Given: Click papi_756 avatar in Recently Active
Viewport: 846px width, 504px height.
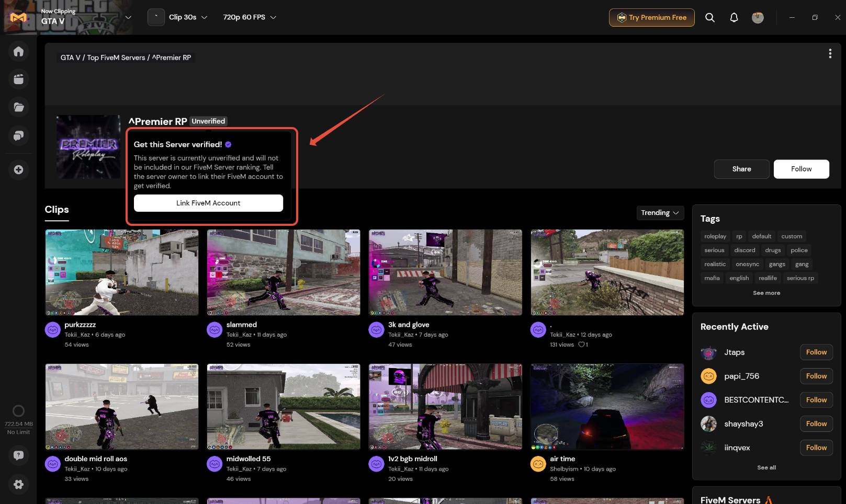Looking at the screenshot, I should click(x=708, y=376).
